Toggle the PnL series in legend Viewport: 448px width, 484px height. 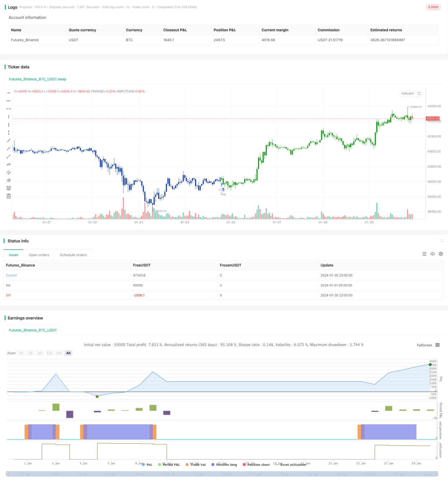click(x=147, y=465)
